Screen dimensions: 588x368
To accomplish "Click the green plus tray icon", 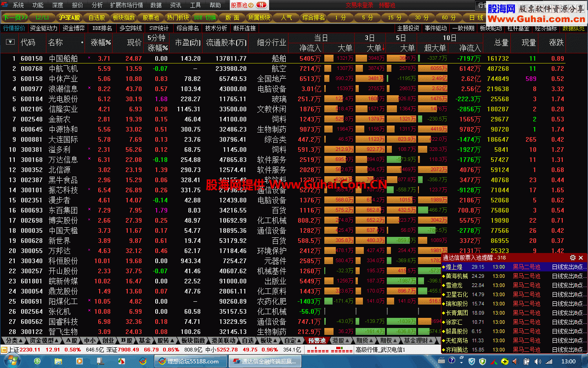I will pyautogui.click(x=505, y=362).
